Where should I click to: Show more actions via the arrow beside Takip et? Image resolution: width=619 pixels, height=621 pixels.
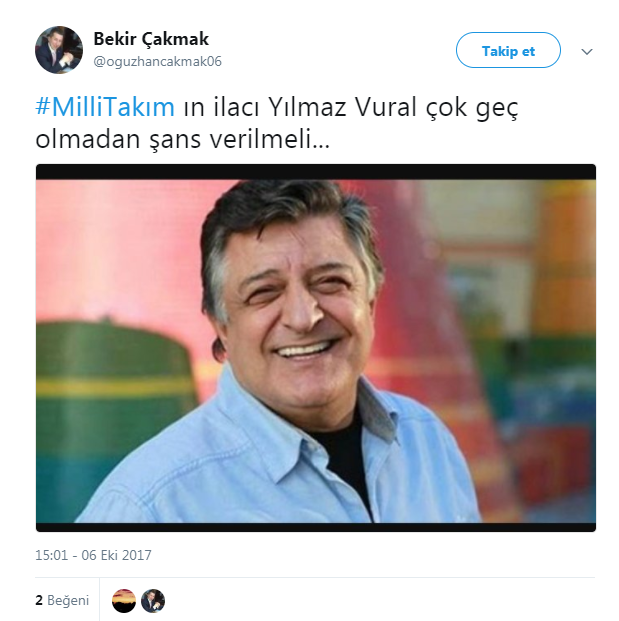[x=587, y=51]
